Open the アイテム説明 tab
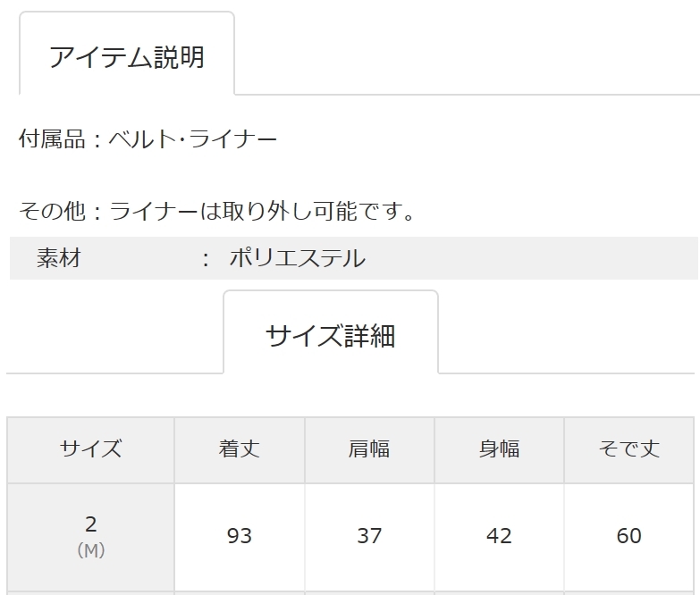The height and width of the screenshot is (595, 700). pos(126,57)
